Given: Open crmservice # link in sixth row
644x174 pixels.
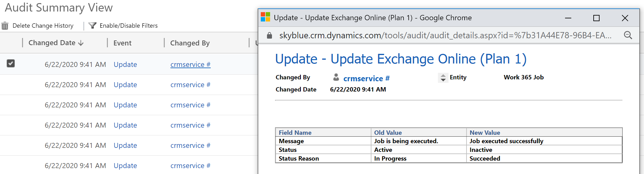Looking at the screenshot, I should coord(191,166).
